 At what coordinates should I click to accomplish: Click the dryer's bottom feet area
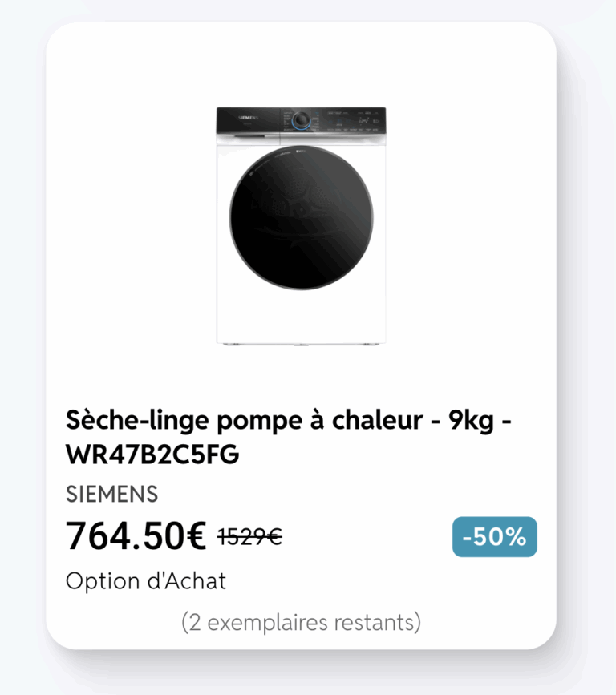[301, 344]
